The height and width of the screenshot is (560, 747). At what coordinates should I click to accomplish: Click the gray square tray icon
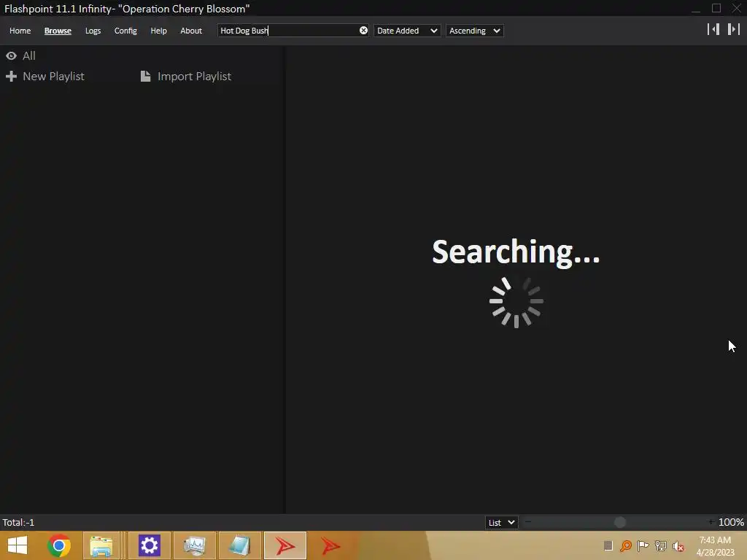(608, 545)
